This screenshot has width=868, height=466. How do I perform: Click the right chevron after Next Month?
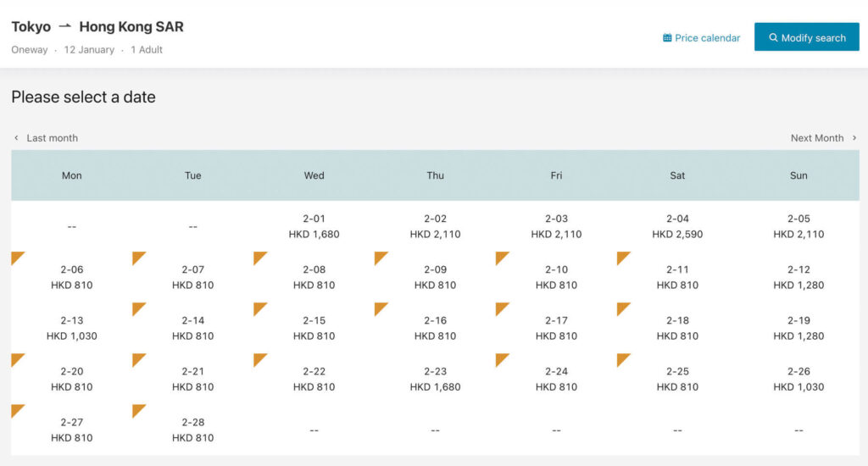(x=854, y=138)
